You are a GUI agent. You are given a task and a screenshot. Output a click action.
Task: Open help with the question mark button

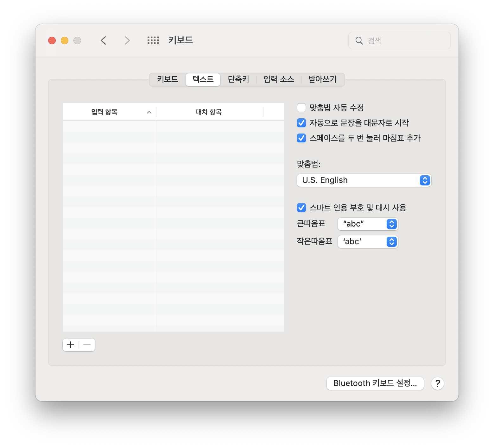pyautogui.click(x=438, y=383)
